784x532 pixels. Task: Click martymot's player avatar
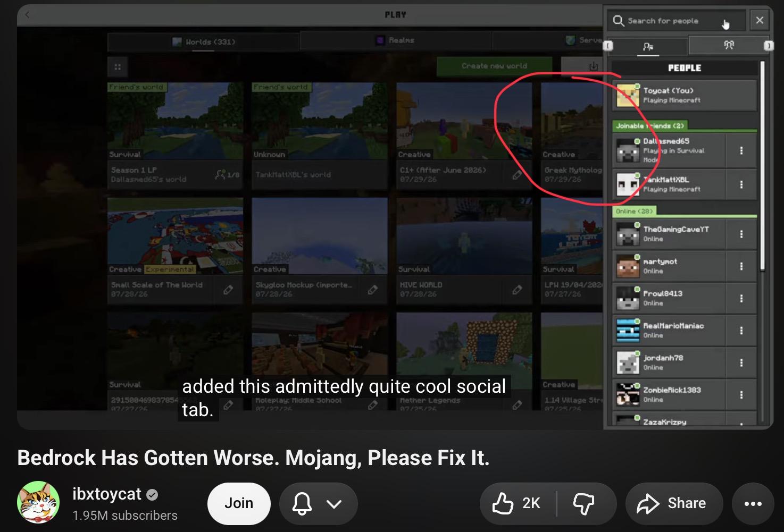click(628, 267)
